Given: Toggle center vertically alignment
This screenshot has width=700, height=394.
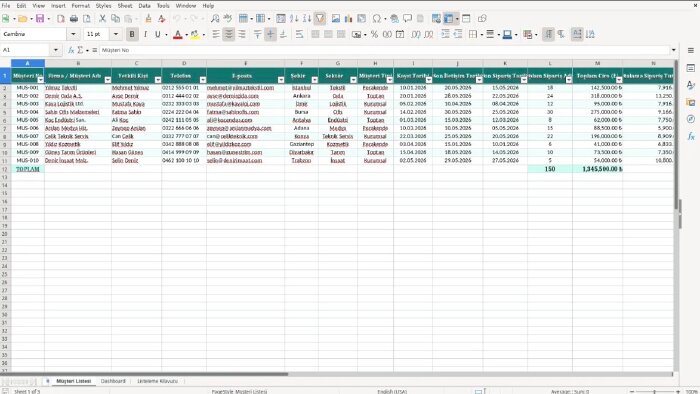Looking at the screenshot, I should 271,34.
